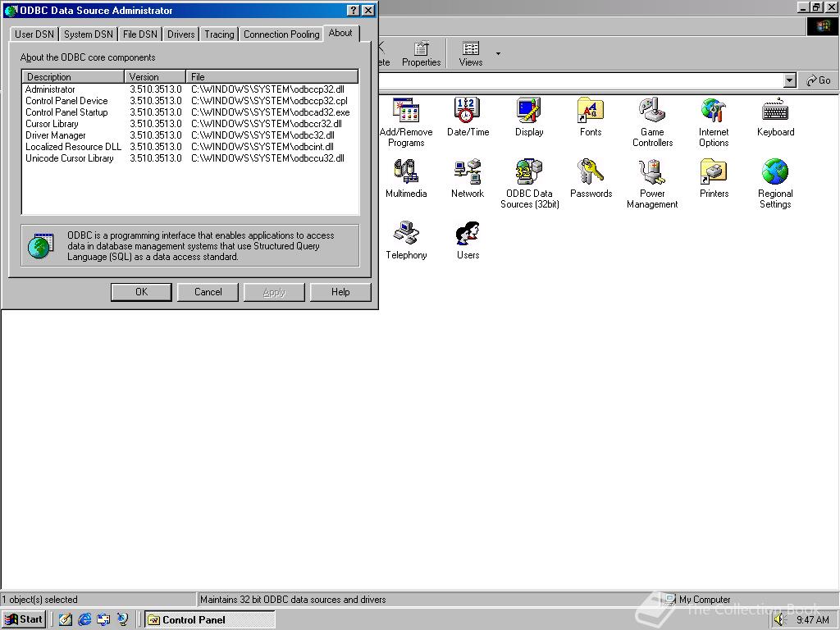Viewport: 840px width, 630px height.
Task: Click the ODBC dialog question mark help button
Action: tap(353, 10)
